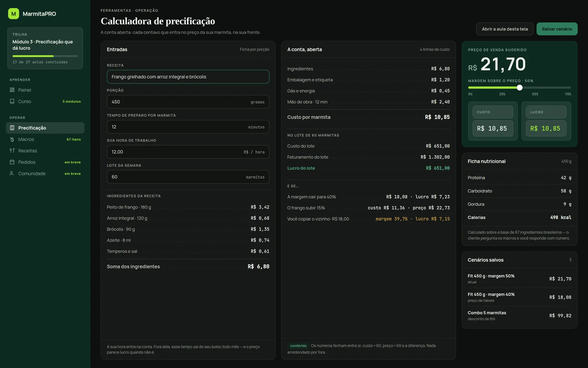
Task: Click the margin slider handle at 50%
Action: (x=520, y=88)
